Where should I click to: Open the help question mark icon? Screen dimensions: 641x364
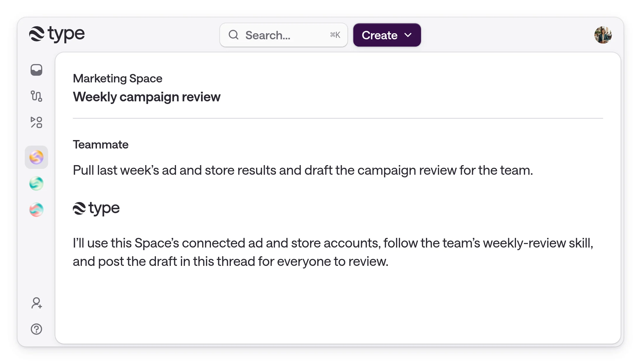[36, 329]
